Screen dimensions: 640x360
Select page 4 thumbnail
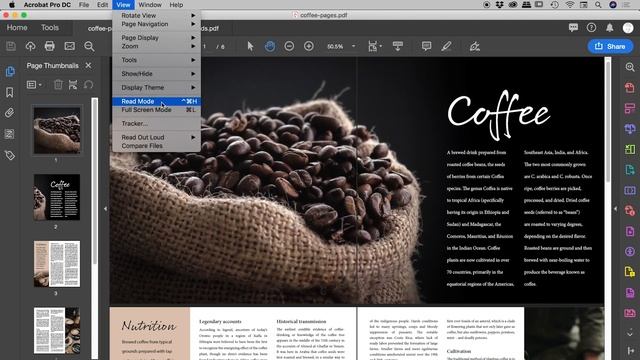coord(57,331)
